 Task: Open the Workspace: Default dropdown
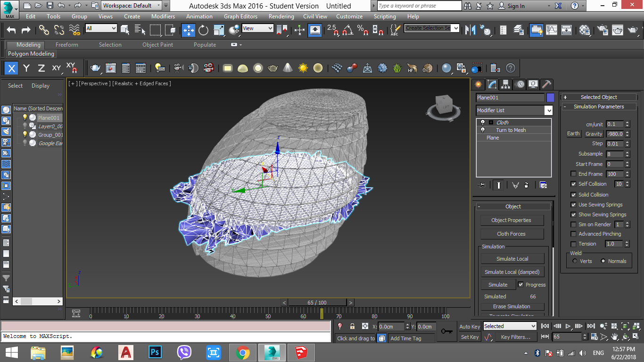(x=132, y=6)
